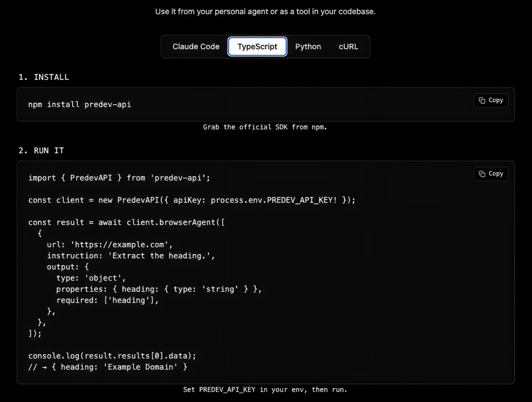This screenshot has height=402, width=532.
Task: Click 'Set PREDEV_API_KEY in your env' caption
Action: pos(265,390)
